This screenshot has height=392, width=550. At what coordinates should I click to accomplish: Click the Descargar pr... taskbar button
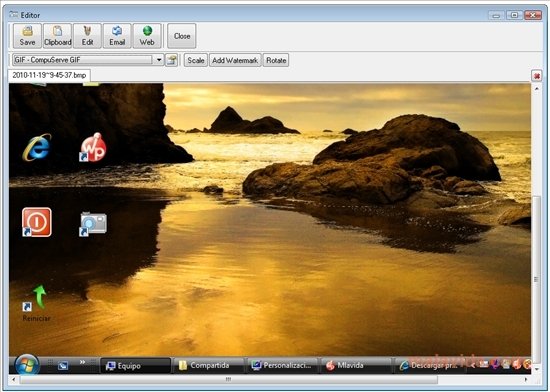pos(430,365)
